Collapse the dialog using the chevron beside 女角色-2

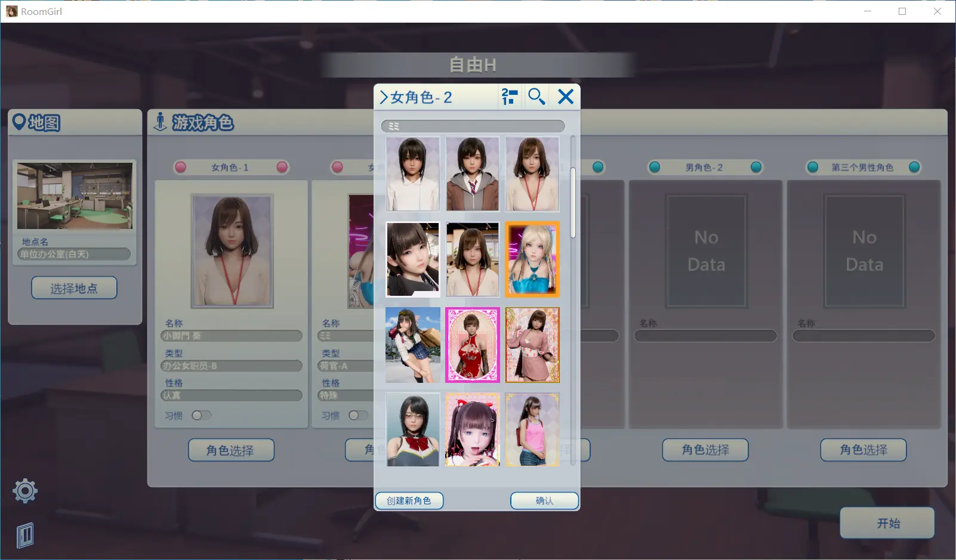(x=384, y=97)
